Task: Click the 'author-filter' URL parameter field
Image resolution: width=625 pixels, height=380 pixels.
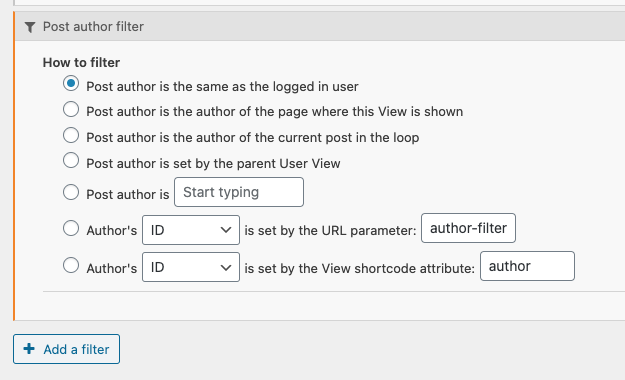Action: (x=468, y=228)
